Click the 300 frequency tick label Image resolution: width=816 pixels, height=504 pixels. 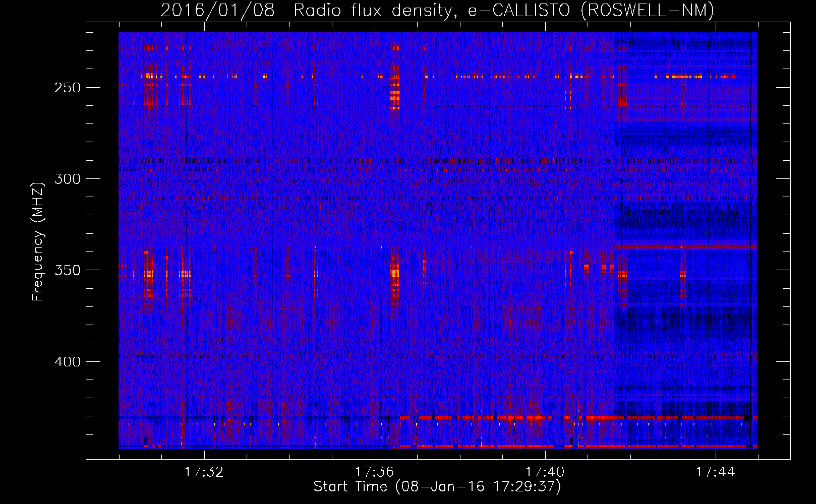tap(67, 179)
